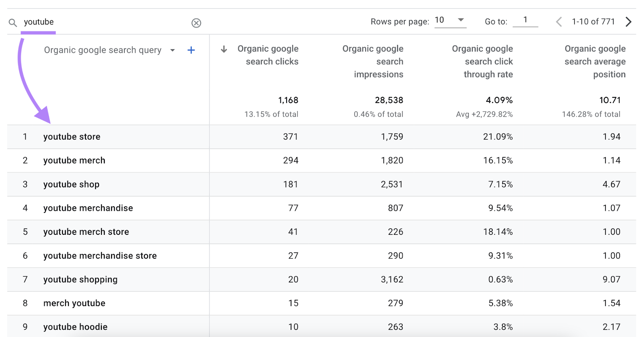Sort by Organic google search impressions
This screenshot has height=337, width=644.
(x=373, y=62)
